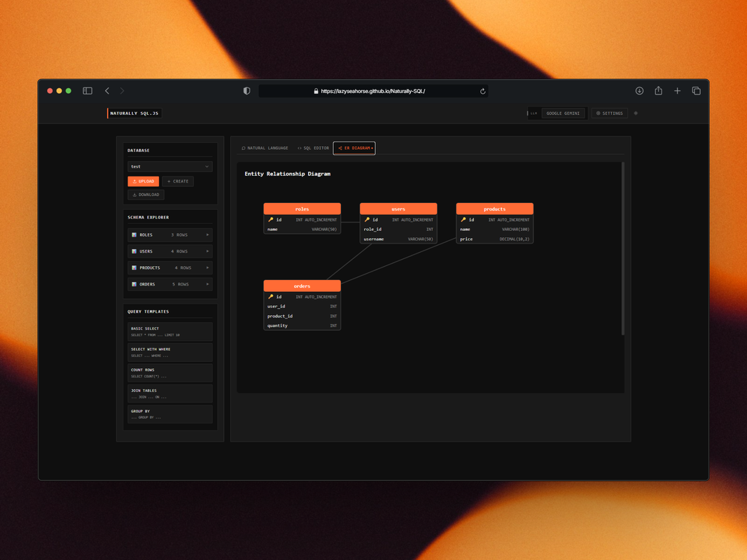Click the privacy shield icon

pos(246,91)
